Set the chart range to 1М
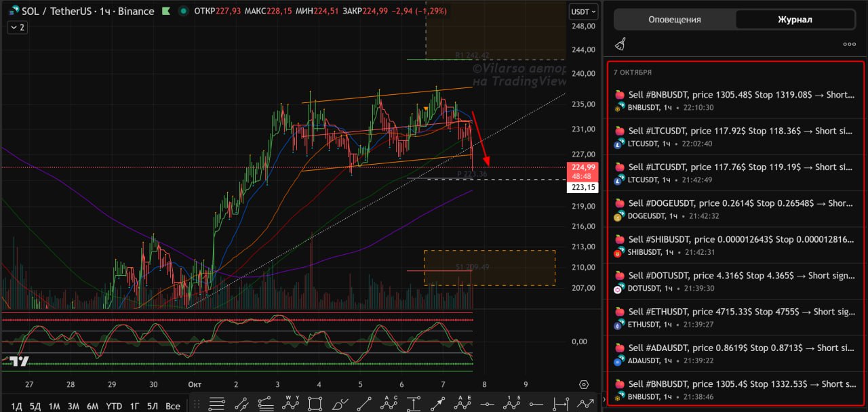 [54, 406]
